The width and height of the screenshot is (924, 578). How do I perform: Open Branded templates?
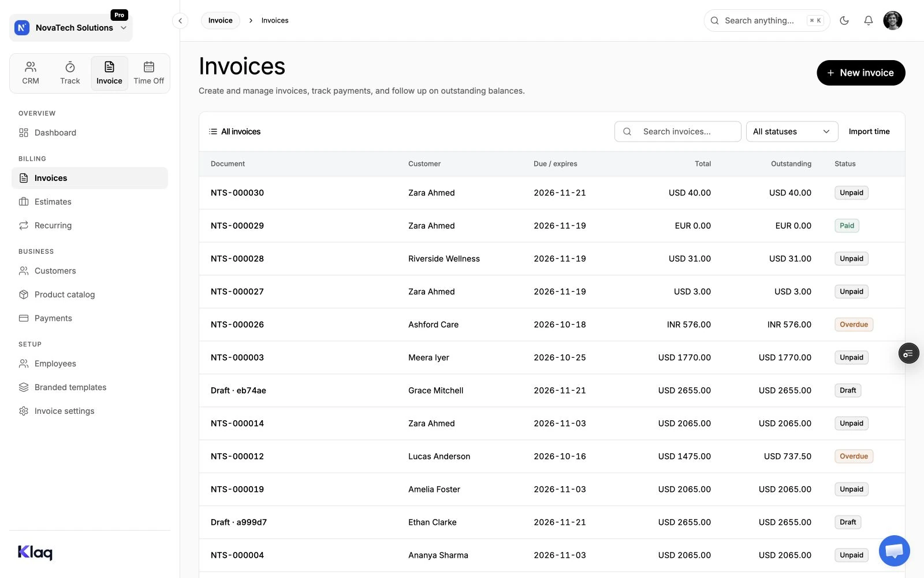coord(90,387)
